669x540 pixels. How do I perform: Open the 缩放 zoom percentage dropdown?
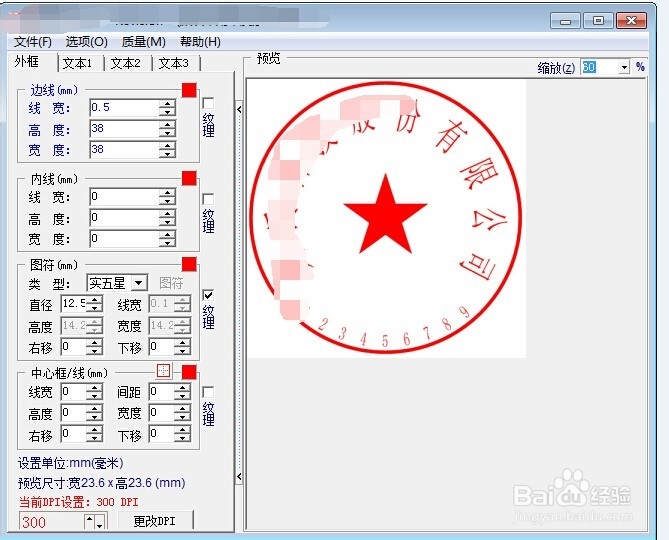tap(624, 67)
